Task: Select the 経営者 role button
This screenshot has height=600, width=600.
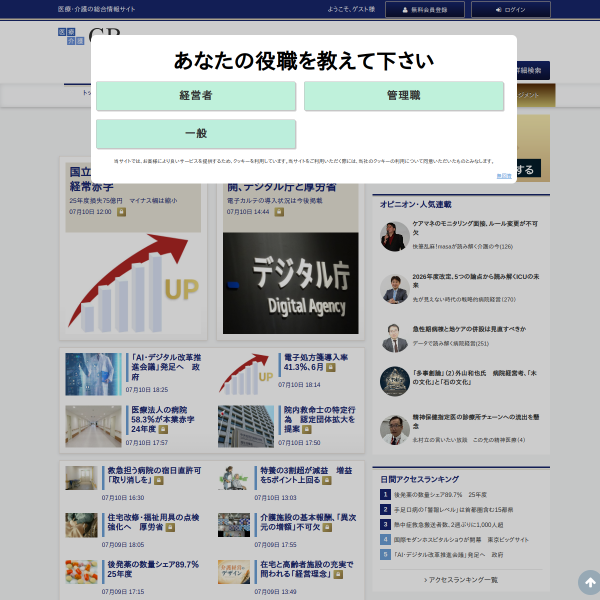Action: click(x=196, y=96)
